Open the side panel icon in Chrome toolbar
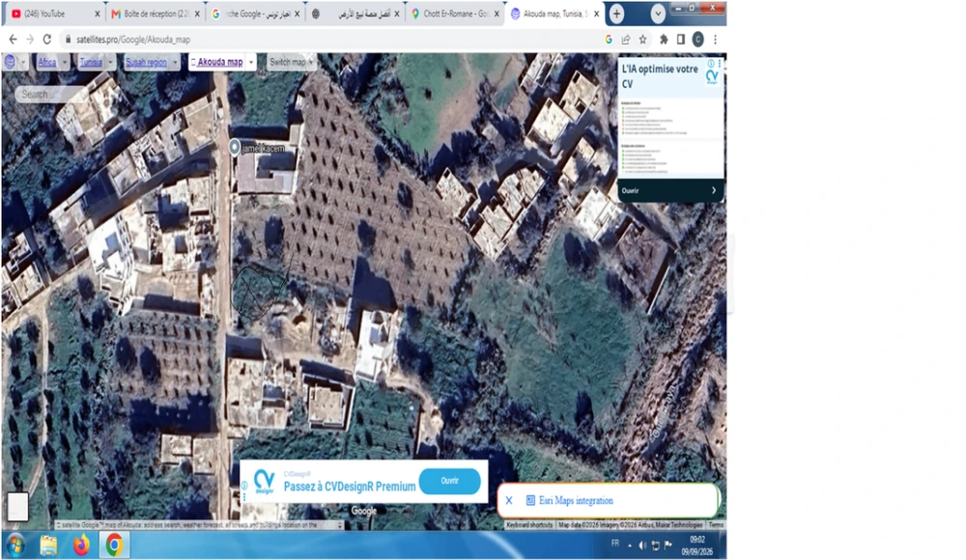This screenshot has width=966, height=560. point(681,40)
